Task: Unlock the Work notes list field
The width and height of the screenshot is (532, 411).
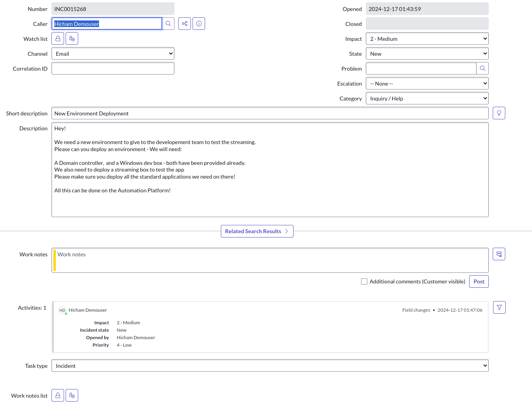Action: 58,395
